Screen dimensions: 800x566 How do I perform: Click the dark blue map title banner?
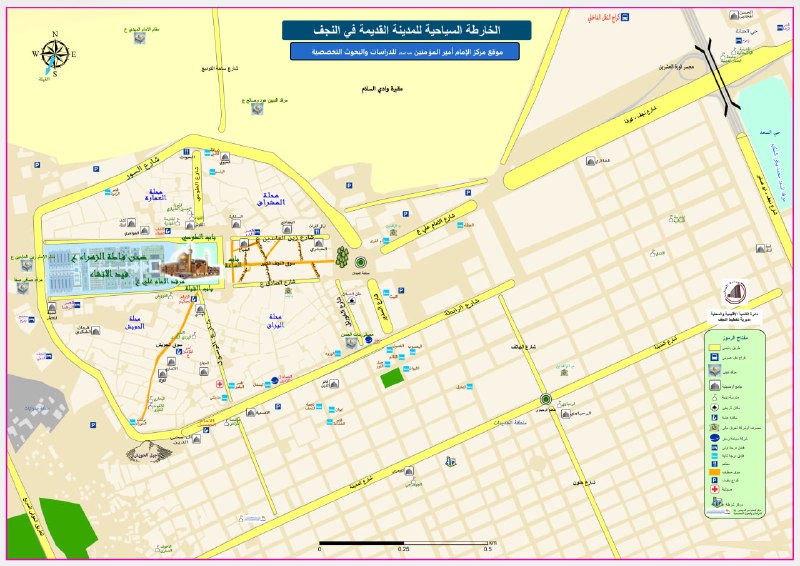point(406,31)
